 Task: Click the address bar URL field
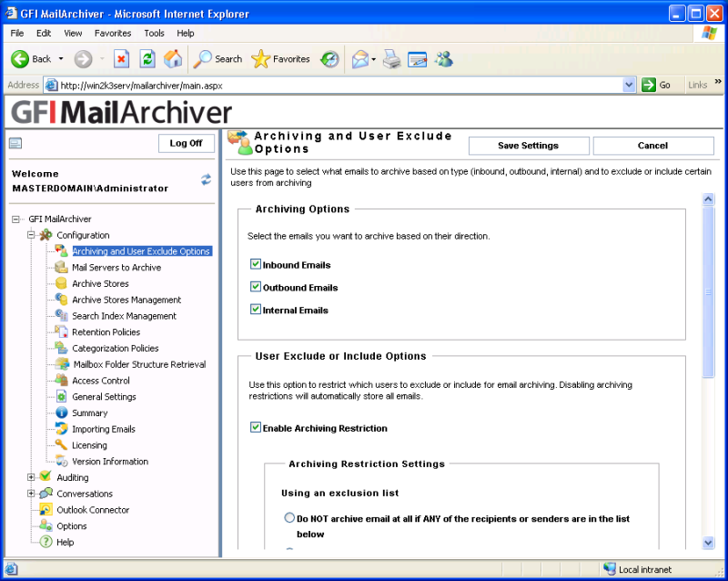click(x=340, y=86)
